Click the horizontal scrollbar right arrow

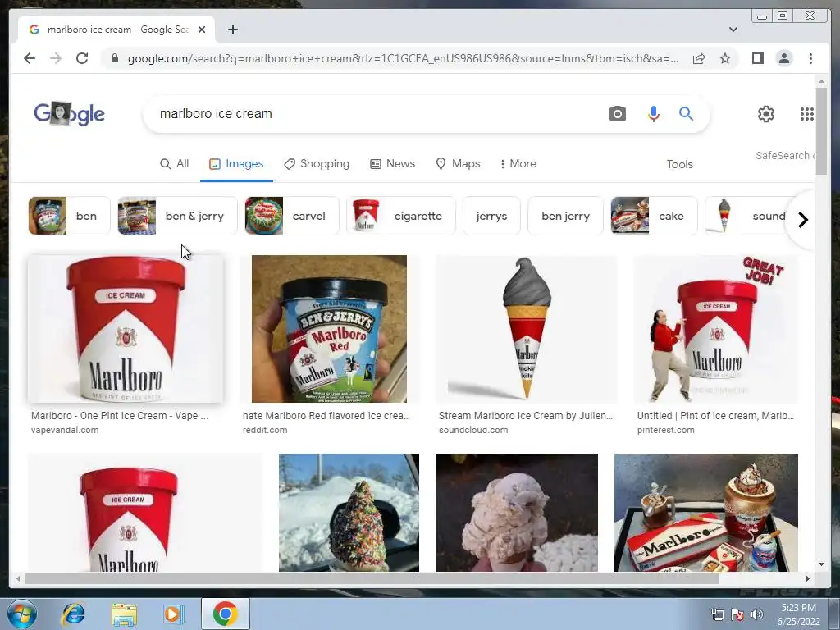tap(808, 578)
